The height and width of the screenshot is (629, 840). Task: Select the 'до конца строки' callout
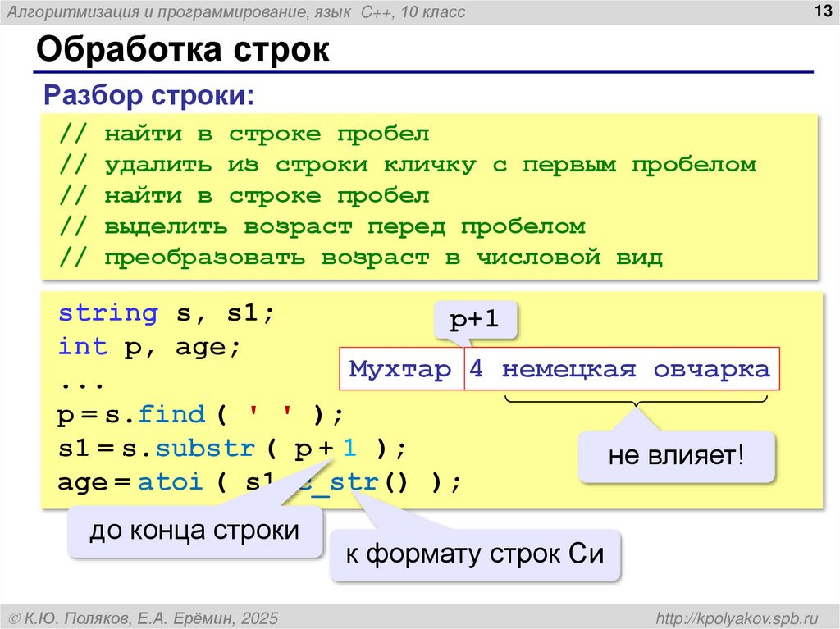pyautogui.click(x=194, y=530)
